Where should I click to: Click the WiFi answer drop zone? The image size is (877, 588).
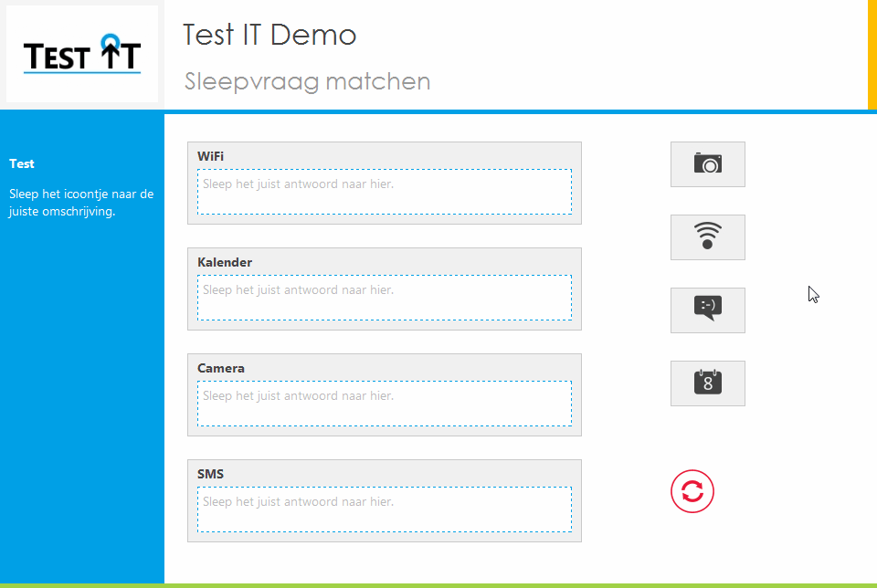click(384, 192)
